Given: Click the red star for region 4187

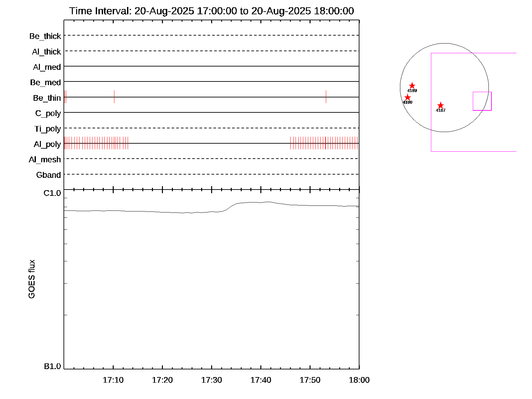Looking at the screenshot, I should 441,105.
